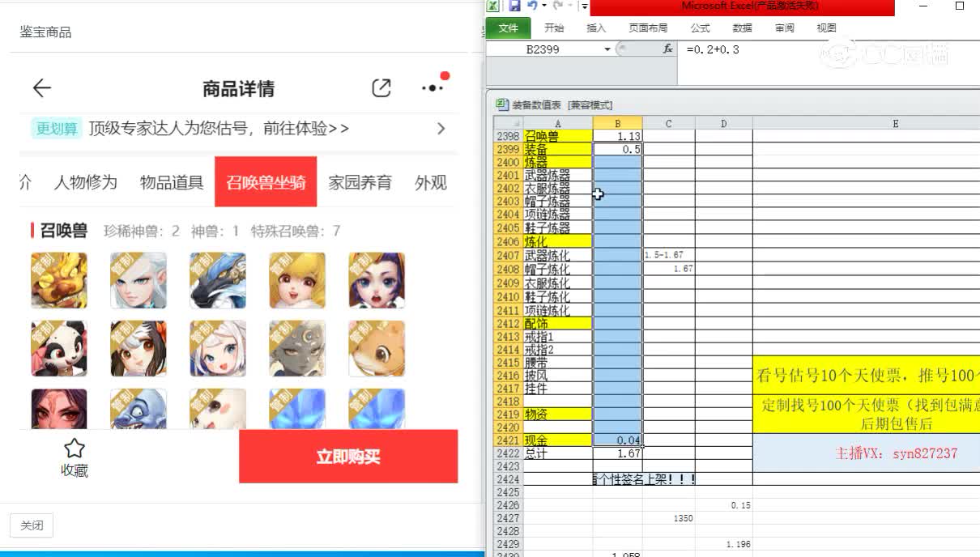Select the white-haired elf summon thumbnail
This screenshot has width=980, height=557.
[138, 281]
